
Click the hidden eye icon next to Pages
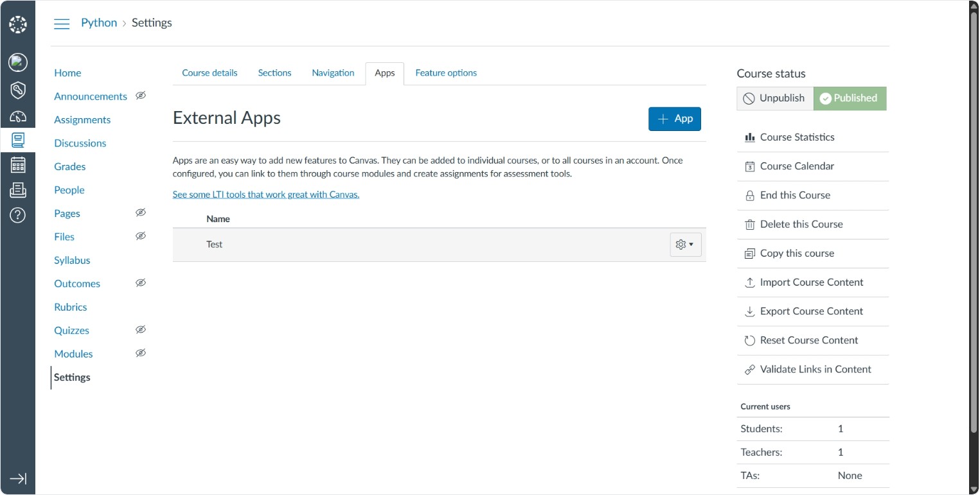[141, 213]
